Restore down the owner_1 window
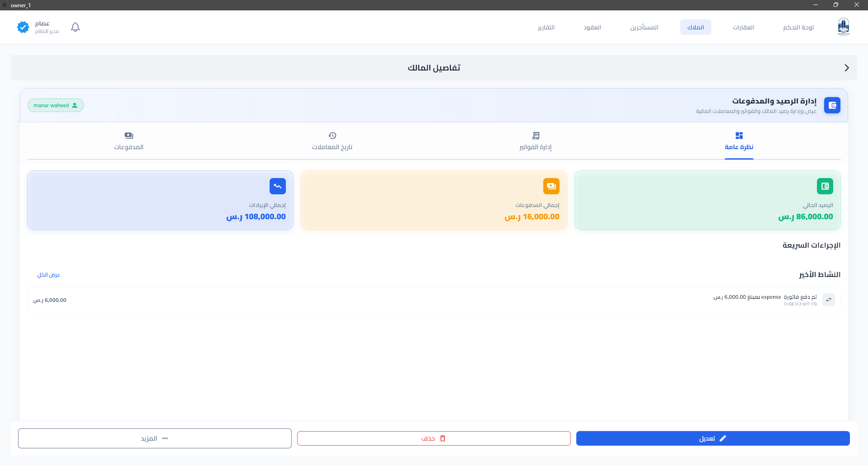Screen dimensions: 868x465 pos(836,5)
